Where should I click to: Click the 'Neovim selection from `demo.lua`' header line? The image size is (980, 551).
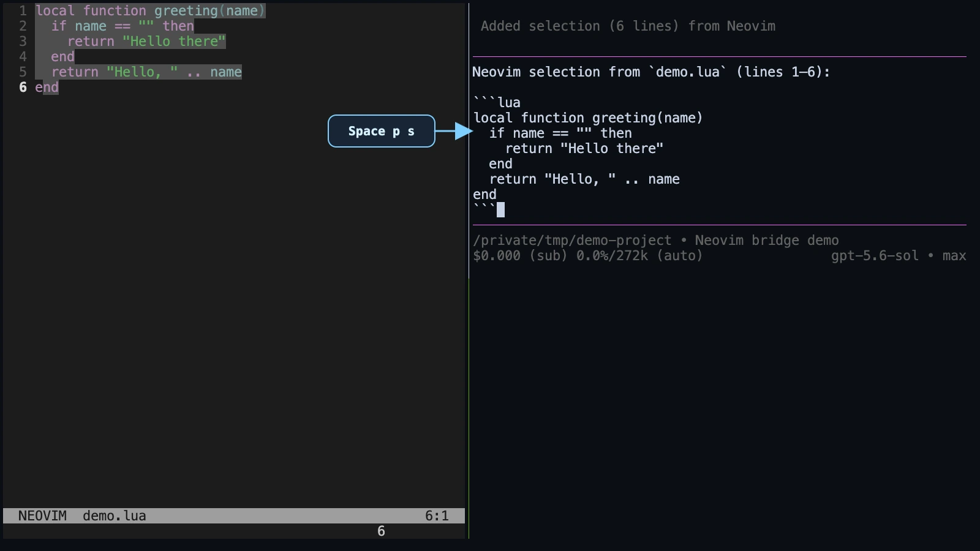pyautogui.click(x=651, y=72)
